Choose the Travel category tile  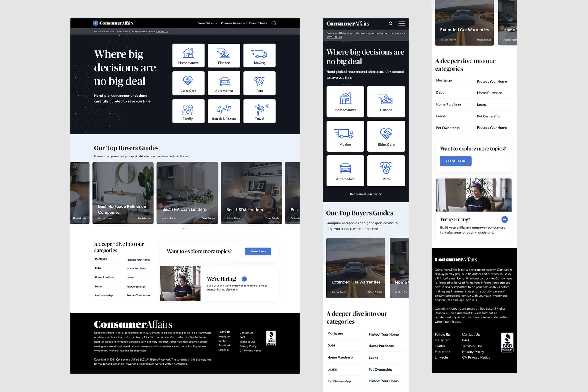tap(259, 111)
